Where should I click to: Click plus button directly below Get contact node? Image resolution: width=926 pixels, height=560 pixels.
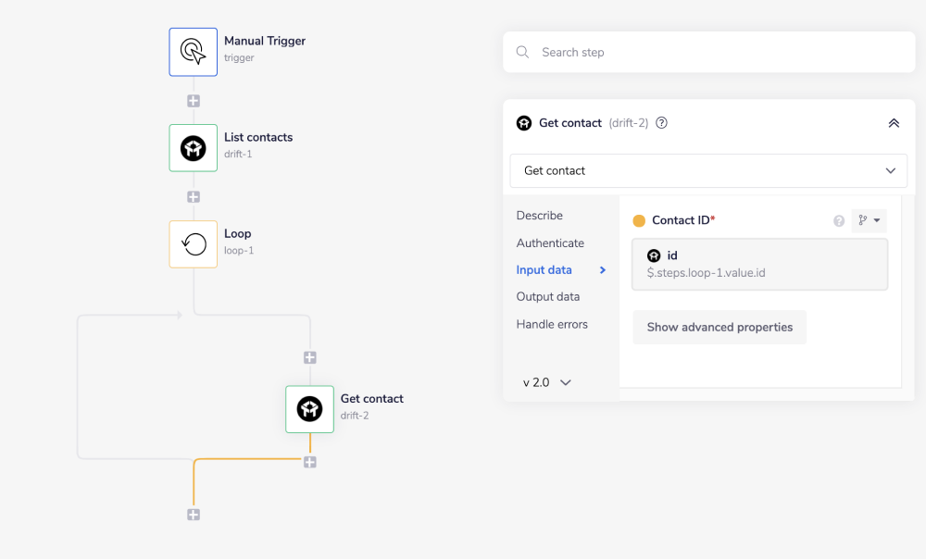[310, 462]
